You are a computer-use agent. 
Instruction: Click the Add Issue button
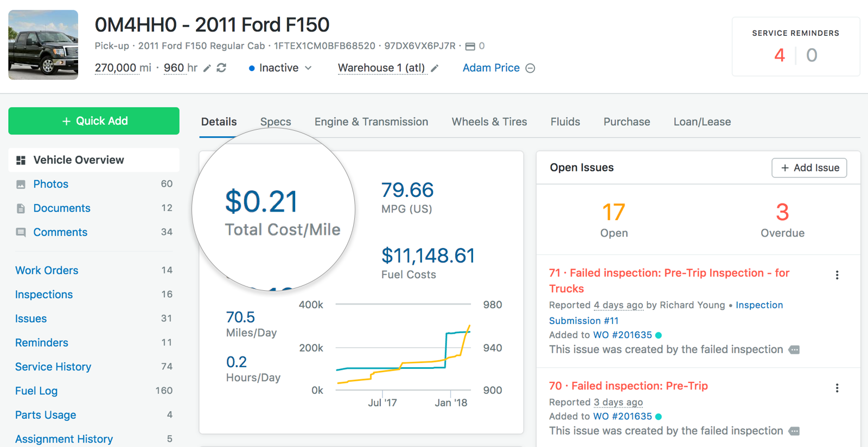point(809,168)
